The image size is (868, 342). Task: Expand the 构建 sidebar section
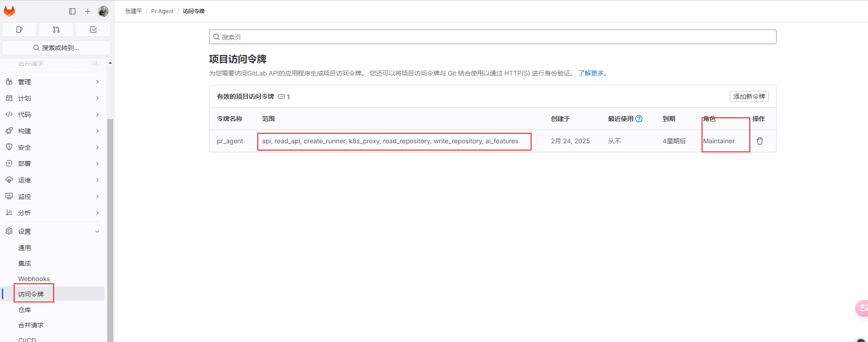52,131
